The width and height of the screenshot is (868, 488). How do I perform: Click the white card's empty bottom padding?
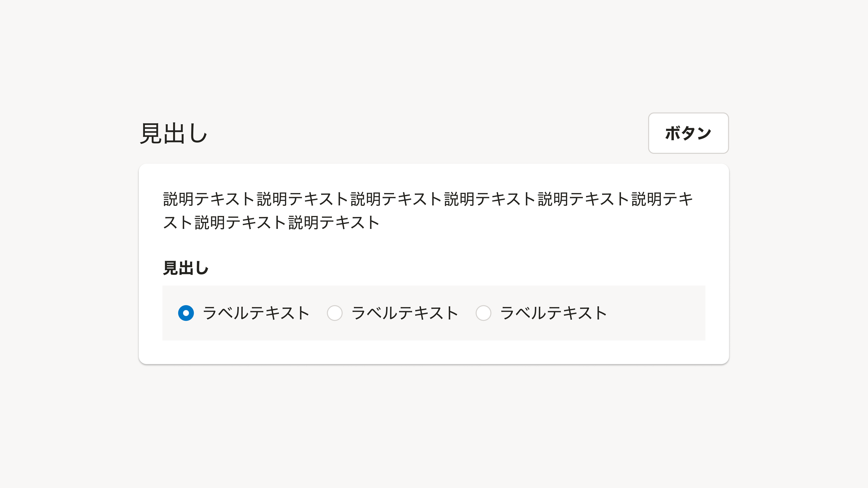pos(434,352)
